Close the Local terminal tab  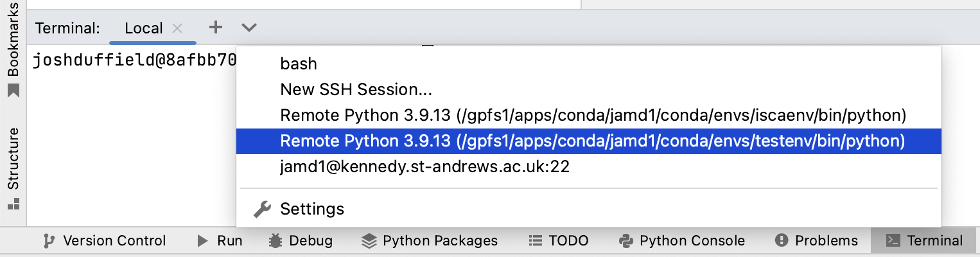point(178,28)
